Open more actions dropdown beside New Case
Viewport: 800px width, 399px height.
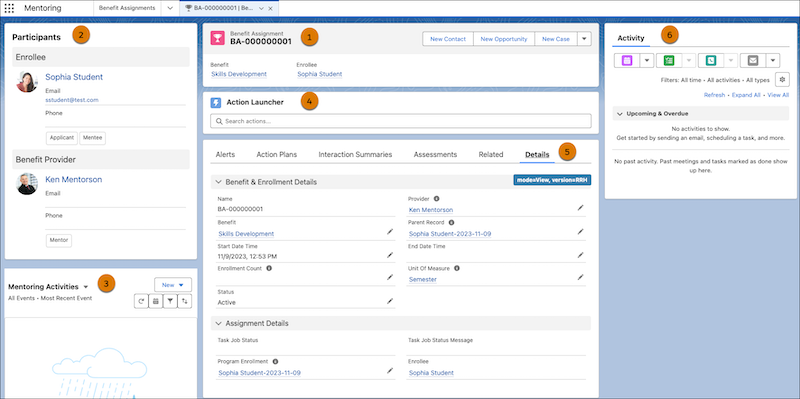tap(584, 39)
